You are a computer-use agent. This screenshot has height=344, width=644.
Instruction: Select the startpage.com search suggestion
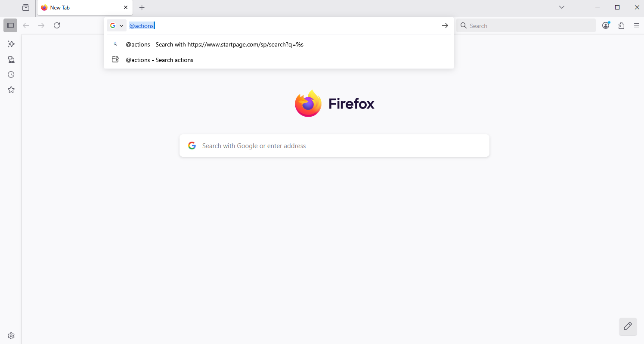214,44
